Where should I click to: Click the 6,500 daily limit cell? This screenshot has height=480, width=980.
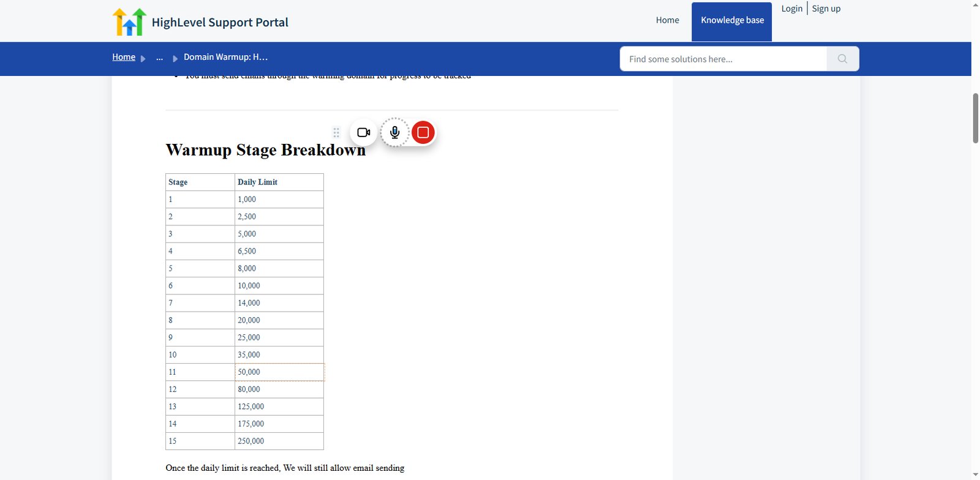coord(279,251)
